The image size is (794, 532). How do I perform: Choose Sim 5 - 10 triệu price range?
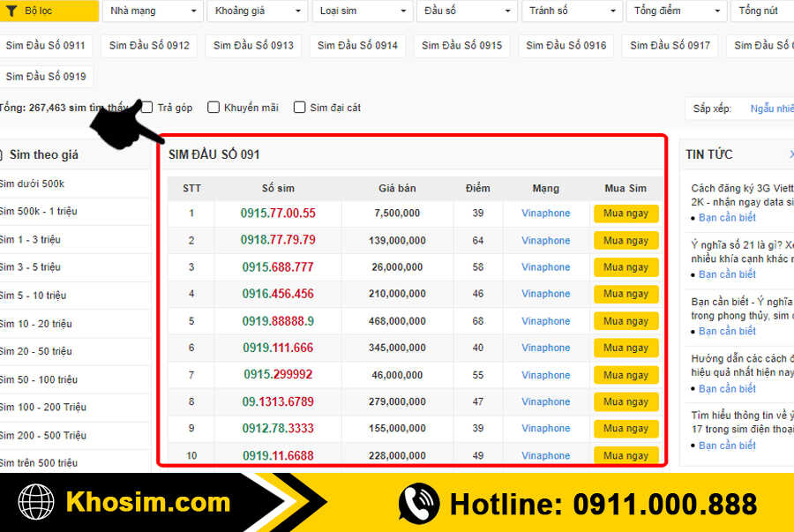click(34, 296)
